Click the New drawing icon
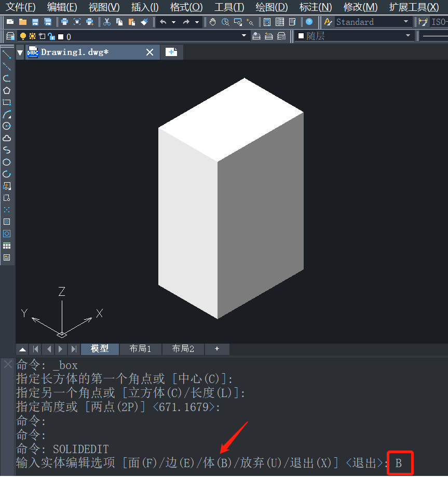The image size is (448, 477). coord(10,22)
